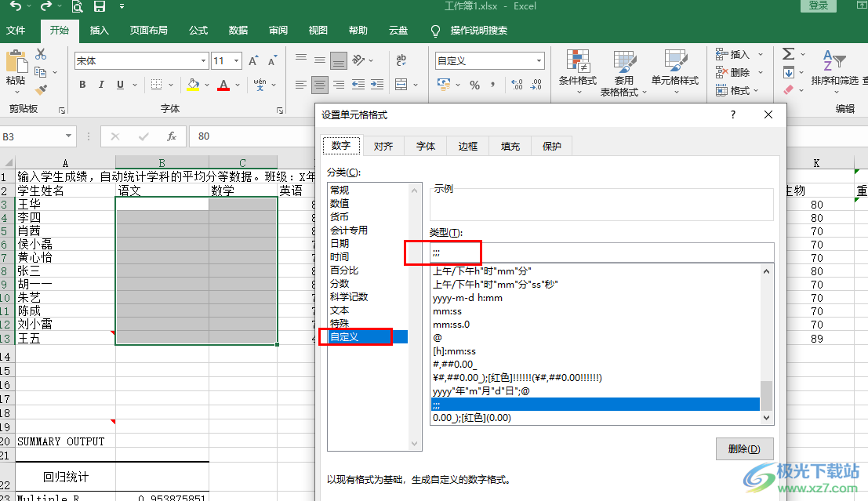The width and height of the screenshot is (868, 501).
Task: Toggle bold formatting
Action: coord(82,85)
